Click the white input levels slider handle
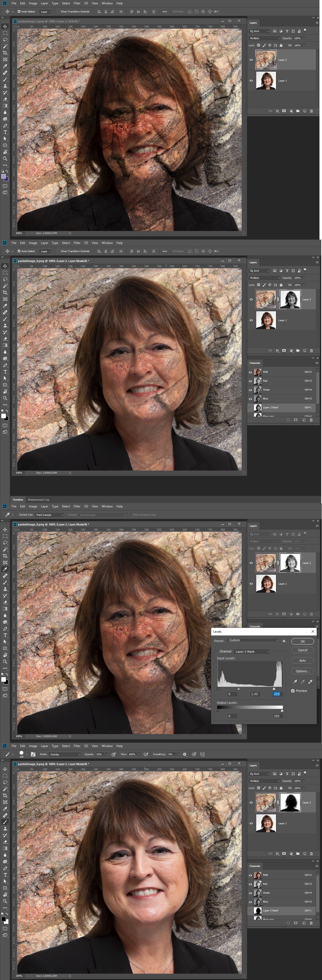The image size is (322, 980). click(274, 689)
